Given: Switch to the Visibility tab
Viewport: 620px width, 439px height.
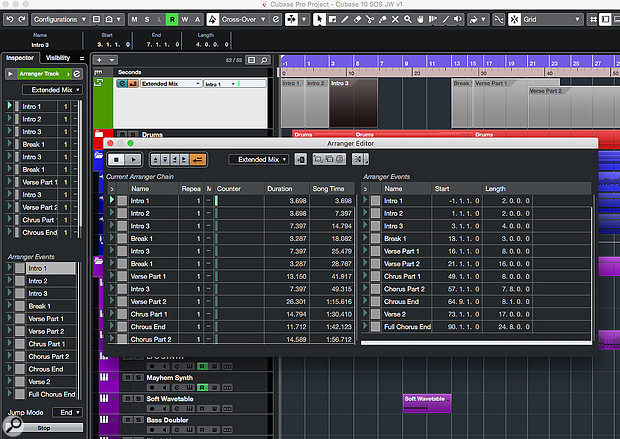Looking at the screenshot, I should tap(58, 58).
